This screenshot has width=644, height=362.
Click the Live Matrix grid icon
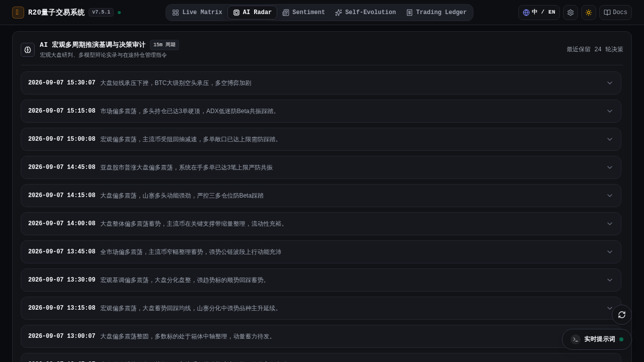click(176, 13)
